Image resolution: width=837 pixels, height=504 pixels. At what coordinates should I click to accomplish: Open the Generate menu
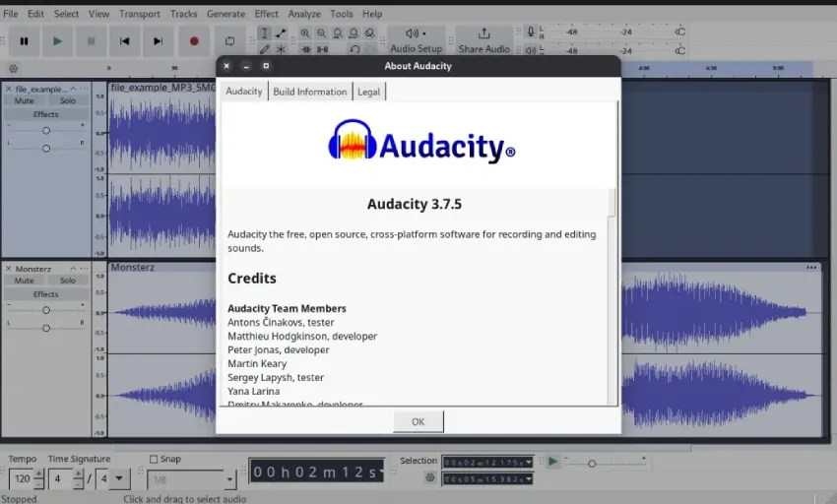(x=225, y=14)
